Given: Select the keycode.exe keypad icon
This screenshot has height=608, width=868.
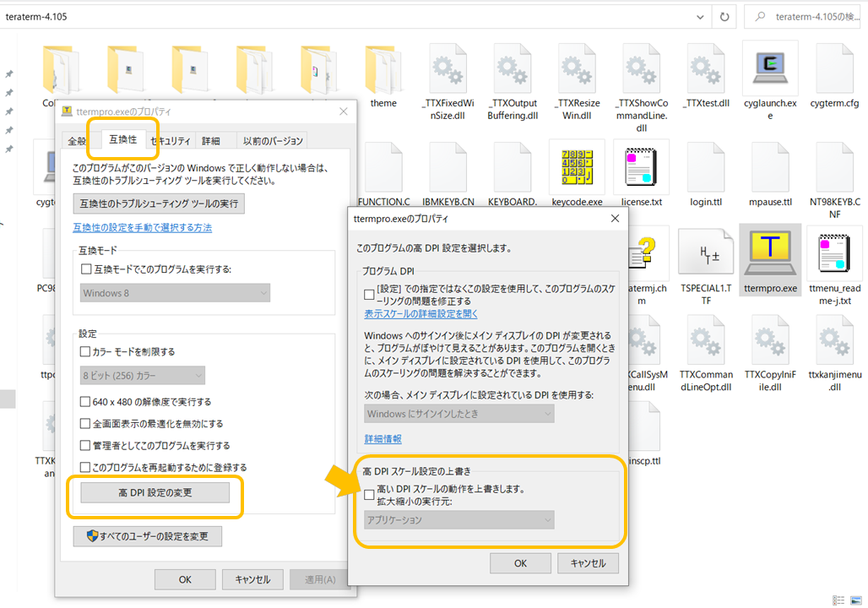Looking at the screenshot, I should 577,166.
